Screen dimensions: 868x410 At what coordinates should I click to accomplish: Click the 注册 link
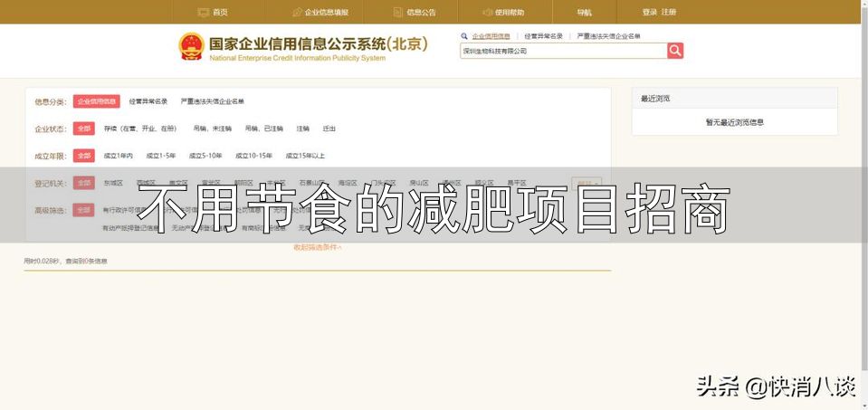(x=669, y=12)
